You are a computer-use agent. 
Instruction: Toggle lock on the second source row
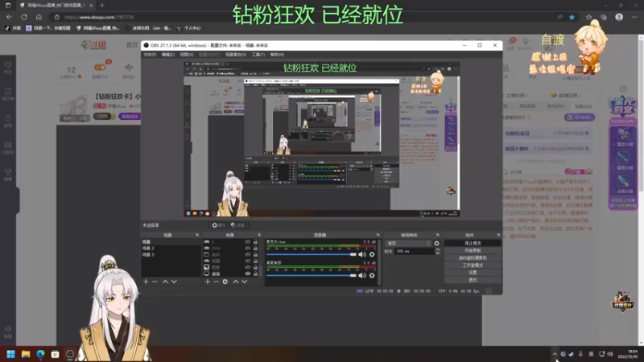point(255,248)
